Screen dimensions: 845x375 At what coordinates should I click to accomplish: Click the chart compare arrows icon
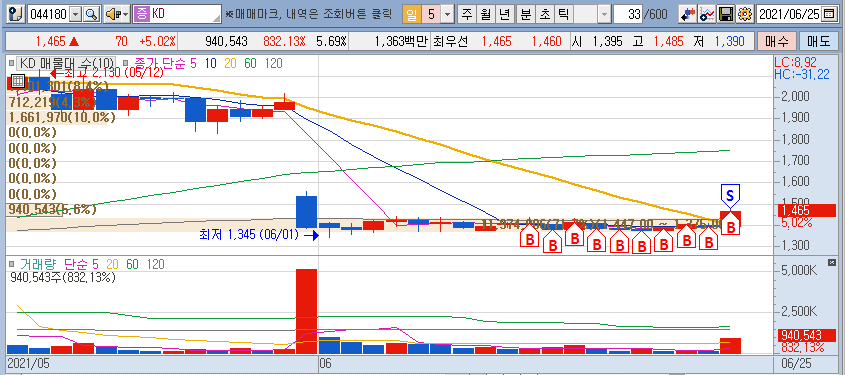[x=687, y=15]
